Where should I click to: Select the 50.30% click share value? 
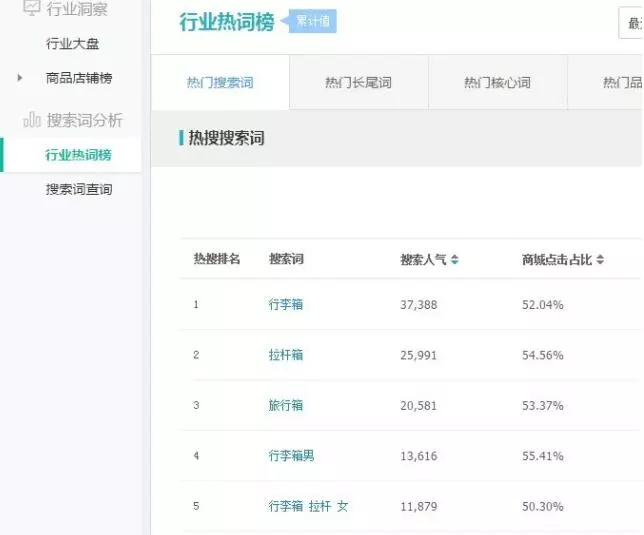pyautogui.click(x=543, y=506)
